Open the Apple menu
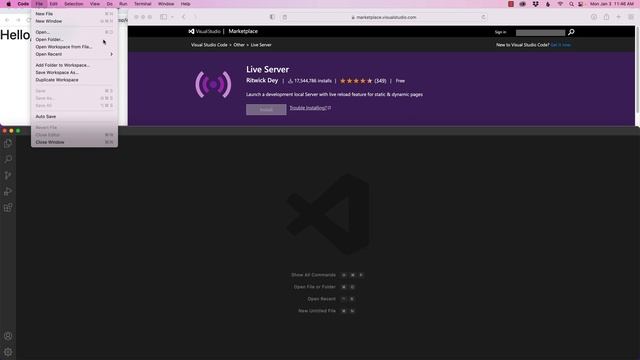The height and width of the screenshot is (360, 640). [x=8, y=4]
